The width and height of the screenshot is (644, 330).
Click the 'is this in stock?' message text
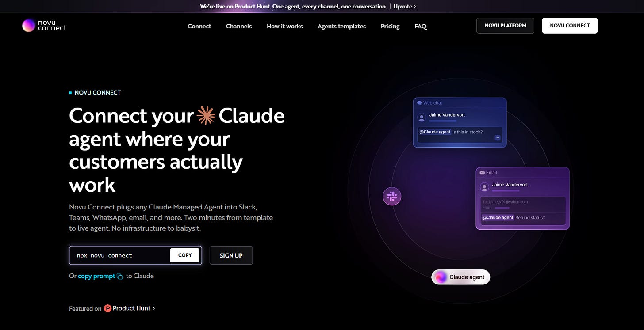[468, 132]
